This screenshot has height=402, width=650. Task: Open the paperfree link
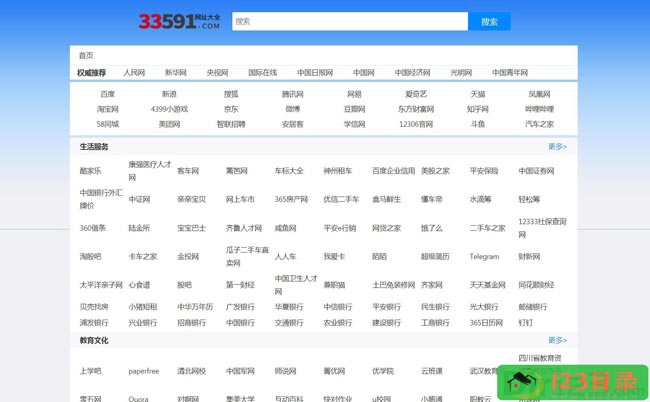pyautogui.click(x=144, y=371)
